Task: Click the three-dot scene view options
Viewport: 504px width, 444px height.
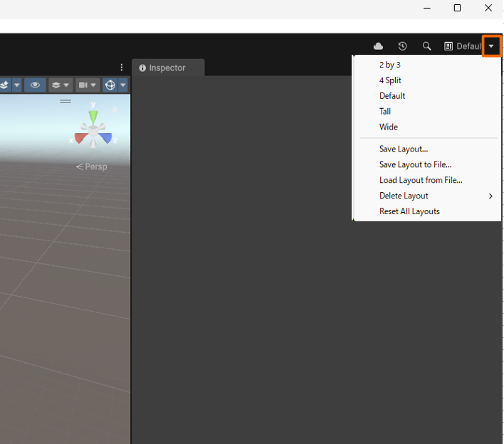Action: [x=122, y=68]
